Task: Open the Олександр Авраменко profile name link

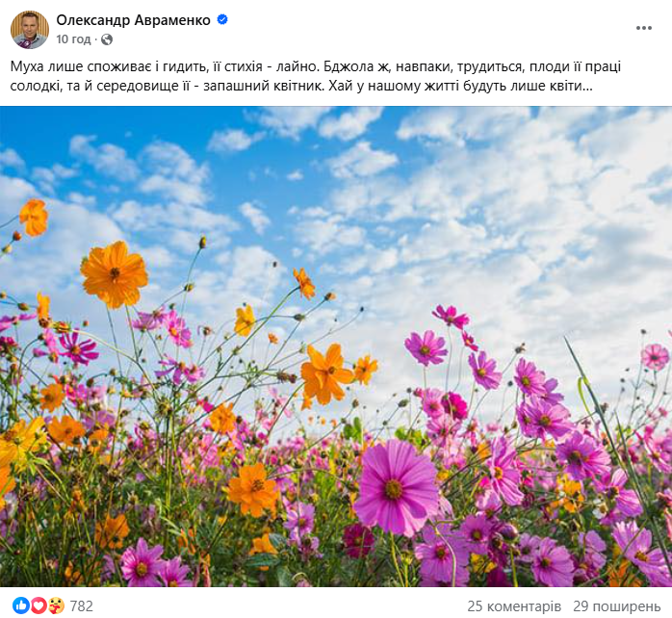Action: 133,19
